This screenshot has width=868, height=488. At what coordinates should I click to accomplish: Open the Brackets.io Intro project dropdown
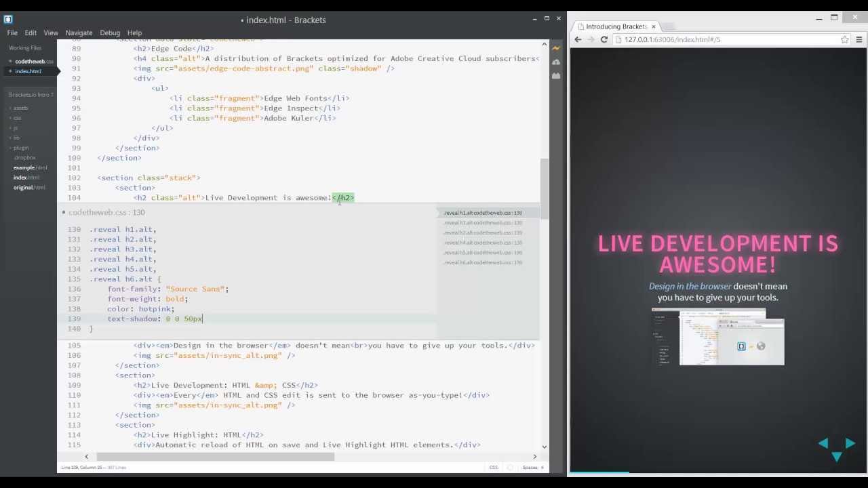tap(31, 94)
